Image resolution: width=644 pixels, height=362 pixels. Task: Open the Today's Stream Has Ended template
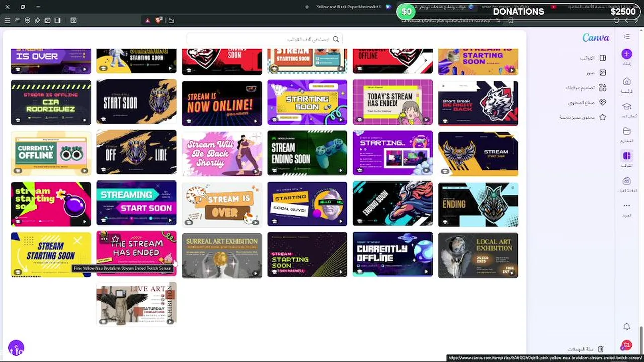[x=392, y=102]
